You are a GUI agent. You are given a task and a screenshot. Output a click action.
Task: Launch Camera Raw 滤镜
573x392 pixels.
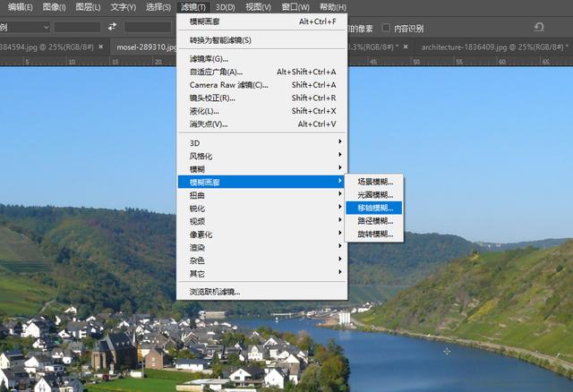tap(228, 85)
